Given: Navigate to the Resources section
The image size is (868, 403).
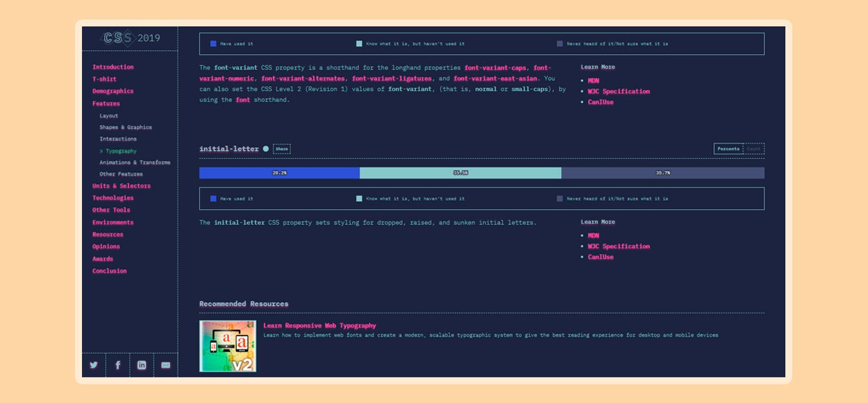Looking at the screenshot, I should pyautogui.click(x=108, y=234).
